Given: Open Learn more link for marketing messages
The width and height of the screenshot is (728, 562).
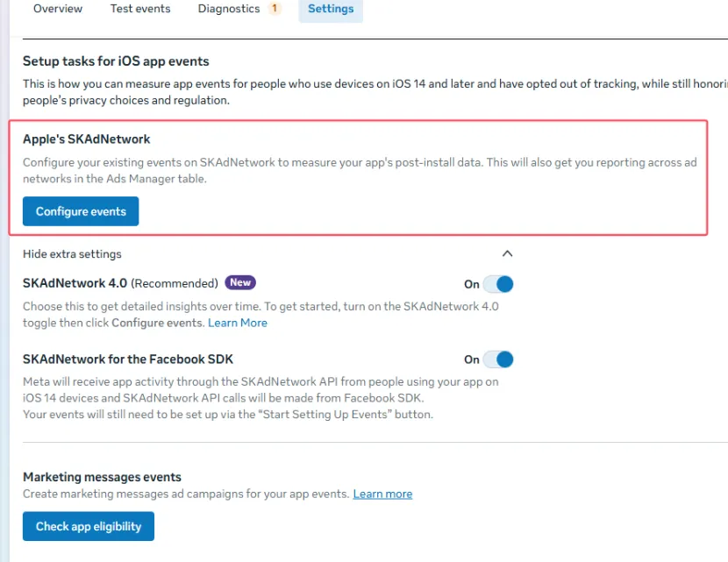Looking at the screenshot, I should click(382, 494).
